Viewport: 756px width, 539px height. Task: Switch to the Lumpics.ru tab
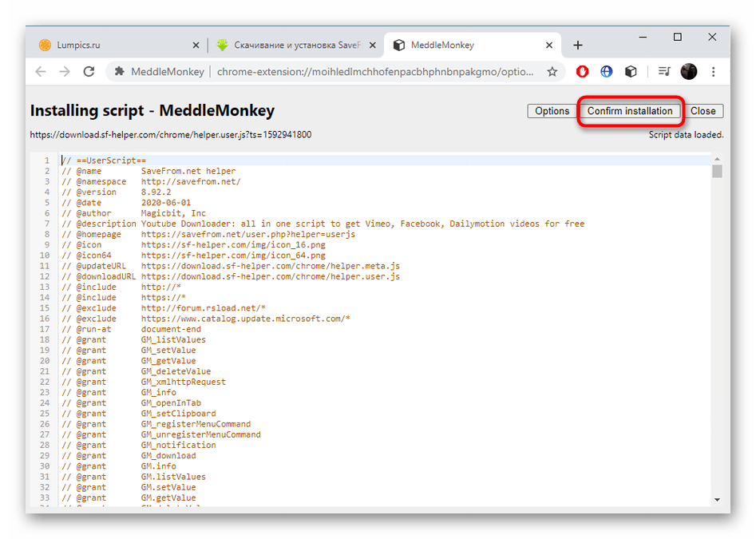pyautogui.click(x=112, y=46)
